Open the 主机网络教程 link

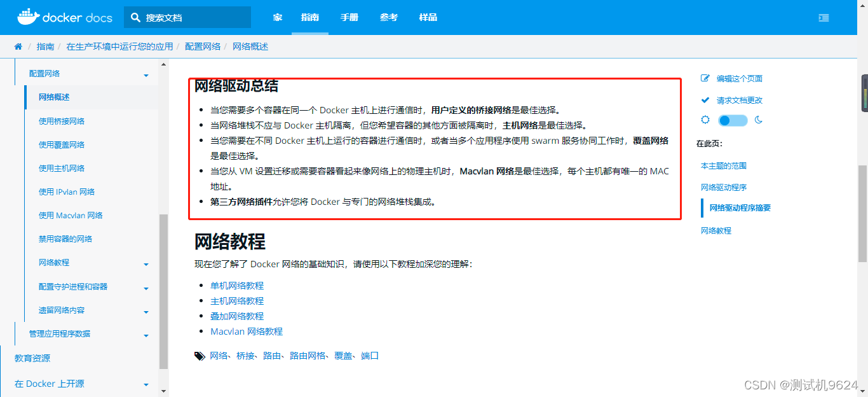(237, 301)
